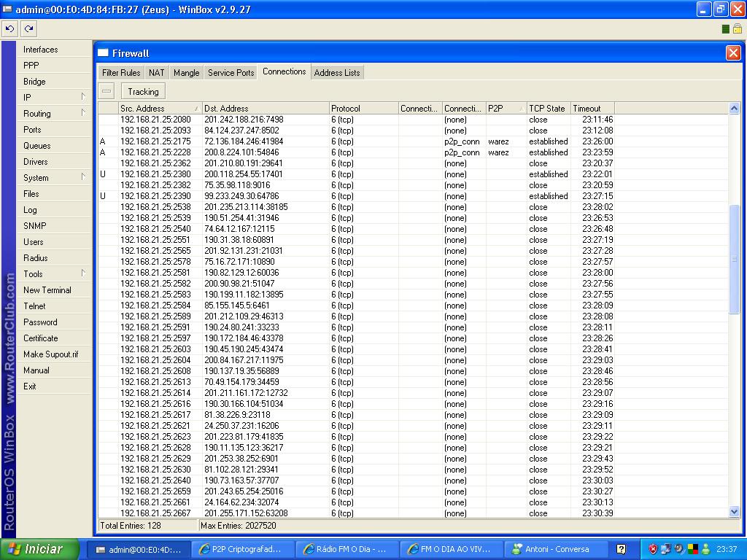Image resolution: width=747 pixels, height=560 pixels.
Task: Click scrollbar up arrow in connections list
Action: coord(734,109)
